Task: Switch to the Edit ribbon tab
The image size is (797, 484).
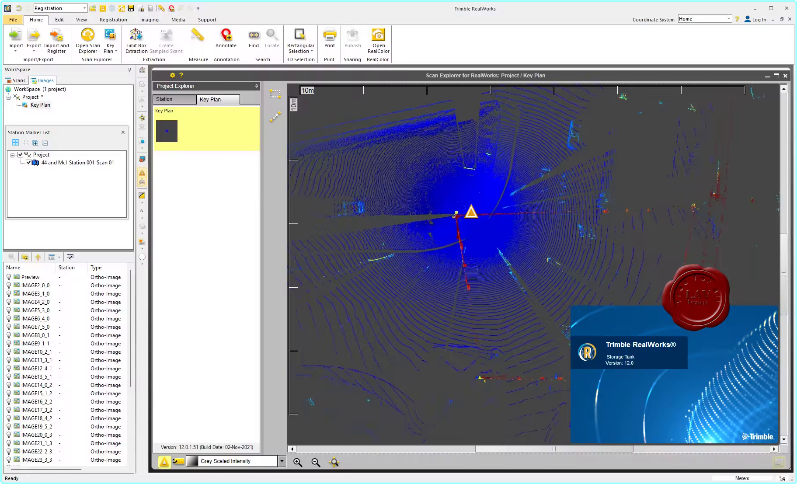Action: click(x=60, y=19)
